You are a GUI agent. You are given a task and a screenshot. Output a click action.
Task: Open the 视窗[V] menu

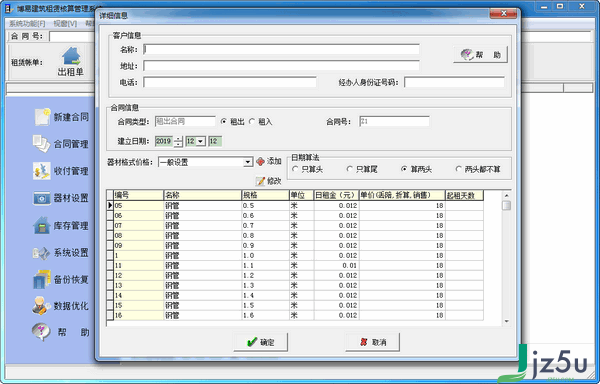(65, 24)
